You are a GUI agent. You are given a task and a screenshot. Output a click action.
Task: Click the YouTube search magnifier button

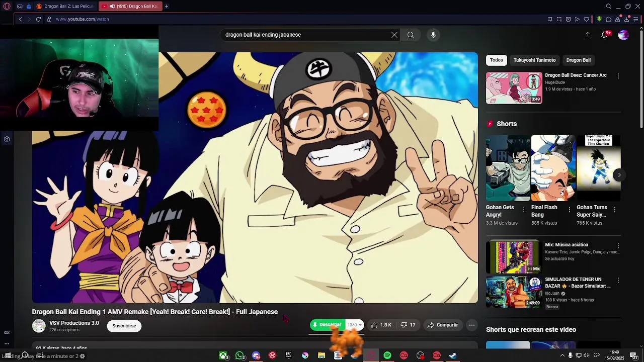click(x=411, y=35)
